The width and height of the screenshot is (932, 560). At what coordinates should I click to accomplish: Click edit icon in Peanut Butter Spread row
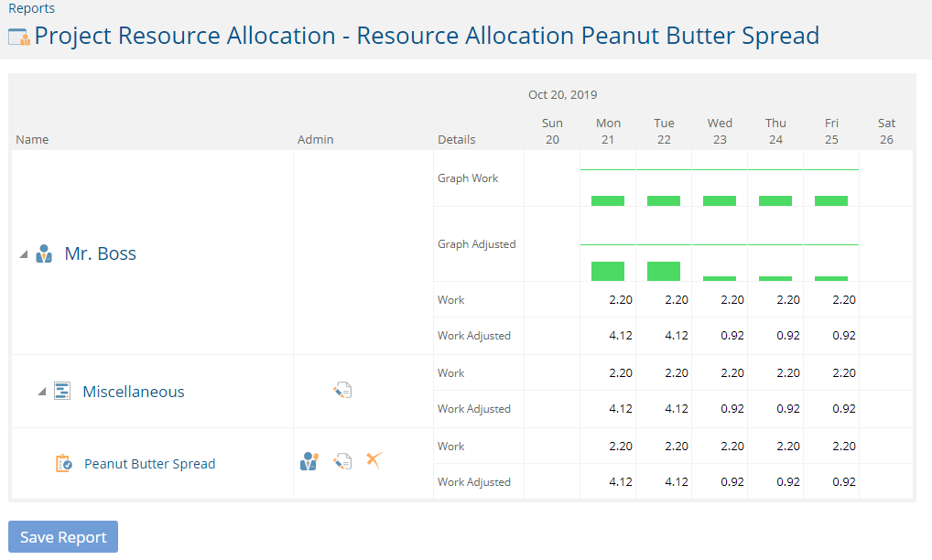pyautogui.click(x=342, y=461)
